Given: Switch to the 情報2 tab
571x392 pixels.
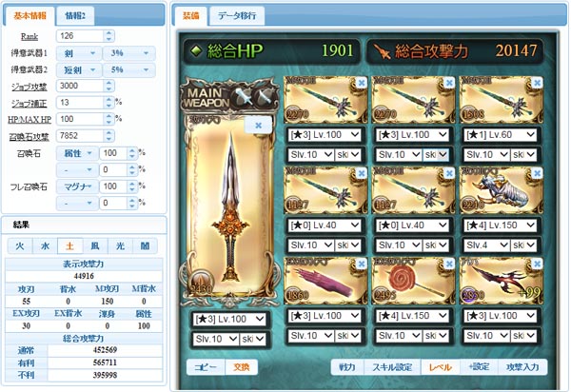Looking at the screenshot, I should [75, 15].
